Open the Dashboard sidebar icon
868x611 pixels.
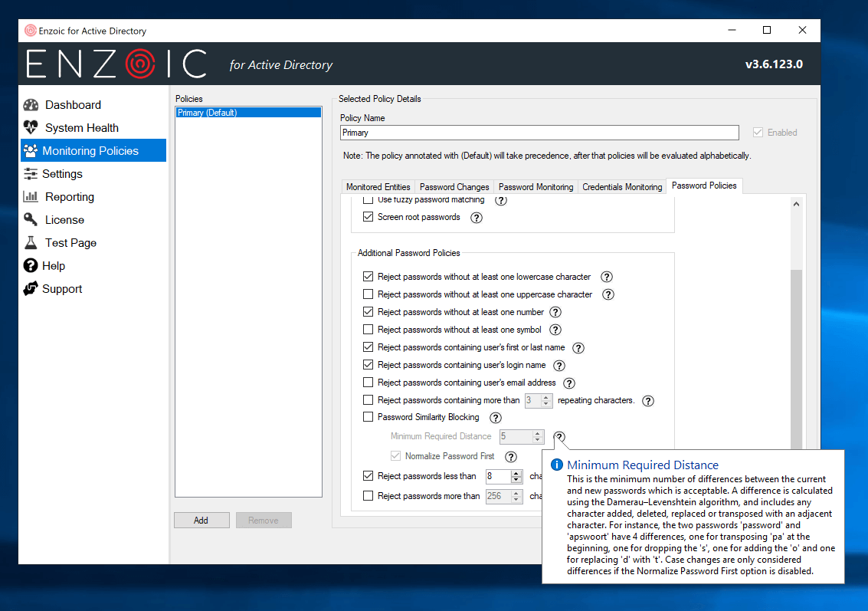coord(31,105)
